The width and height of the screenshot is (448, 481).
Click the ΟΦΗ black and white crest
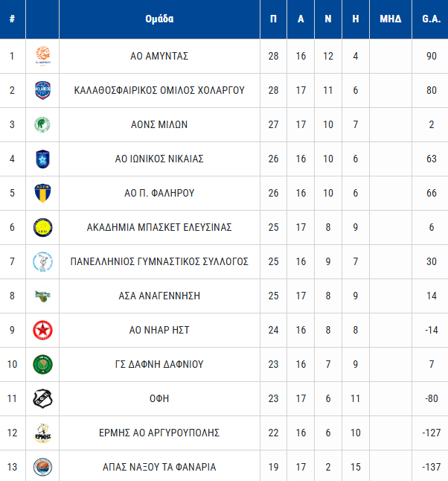42,398
